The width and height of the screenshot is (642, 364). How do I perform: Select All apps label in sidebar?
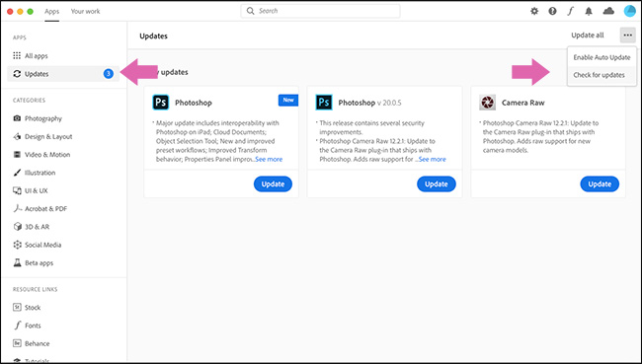pyautogui.click(x=36, y=55)
